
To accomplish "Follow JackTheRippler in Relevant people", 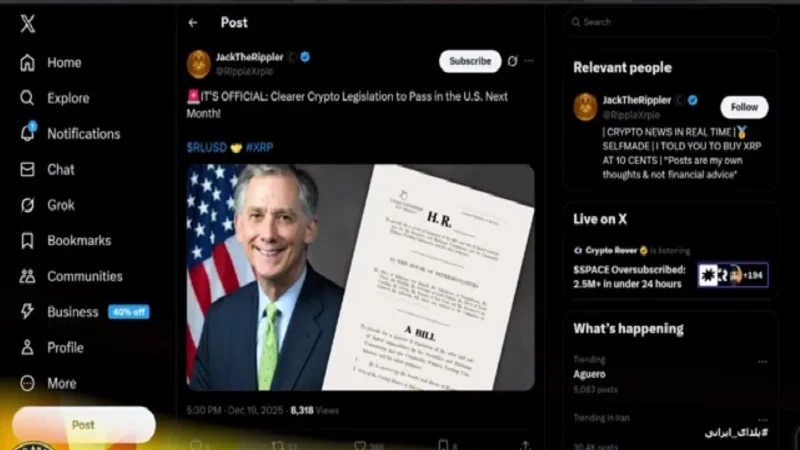I will click(744, 107).
